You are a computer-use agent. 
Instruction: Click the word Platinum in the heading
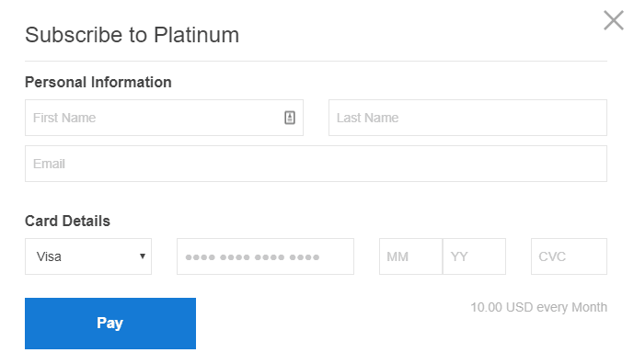click(197, 35)
